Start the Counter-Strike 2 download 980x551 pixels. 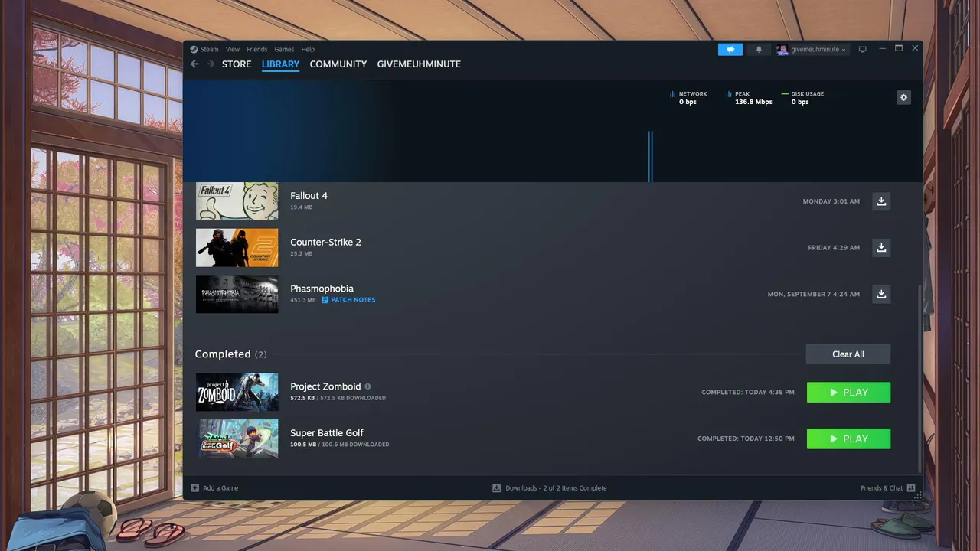(x=881, y=248)
